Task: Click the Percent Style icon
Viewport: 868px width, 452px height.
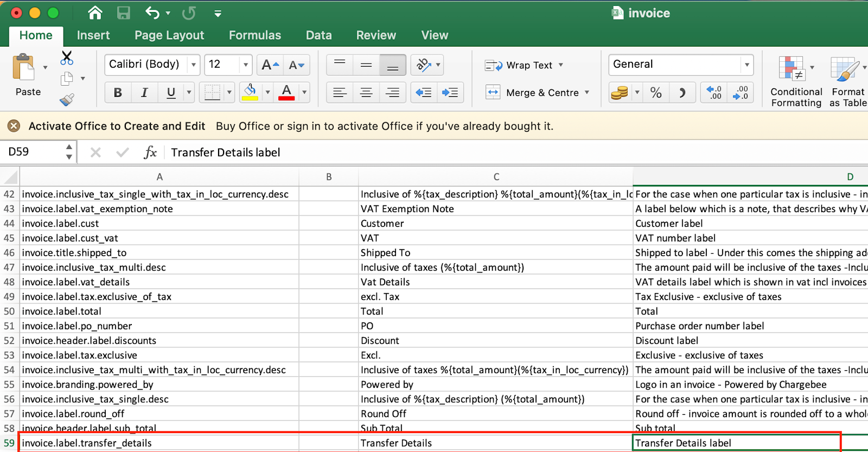Action: 656,93
